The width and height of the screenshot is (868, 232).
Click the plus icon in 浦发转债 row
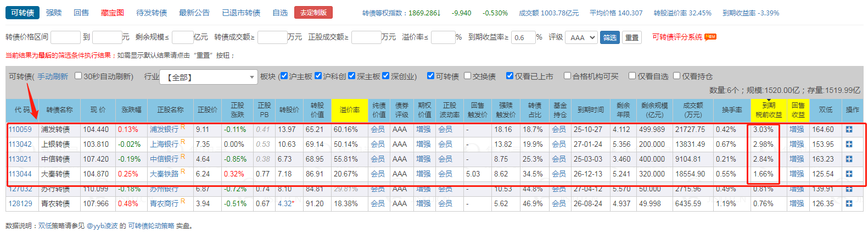849,130
